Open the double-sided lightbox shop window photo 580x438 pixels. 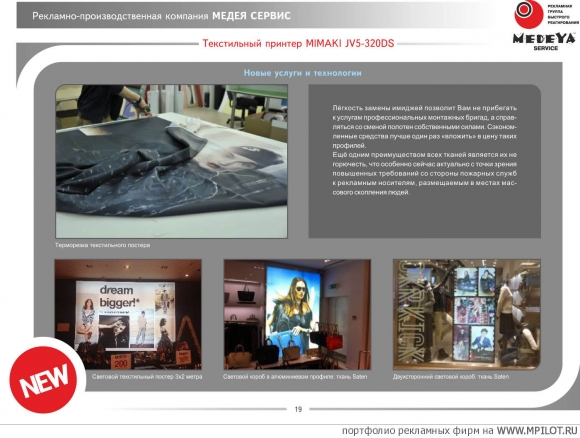tap(466, 314)
